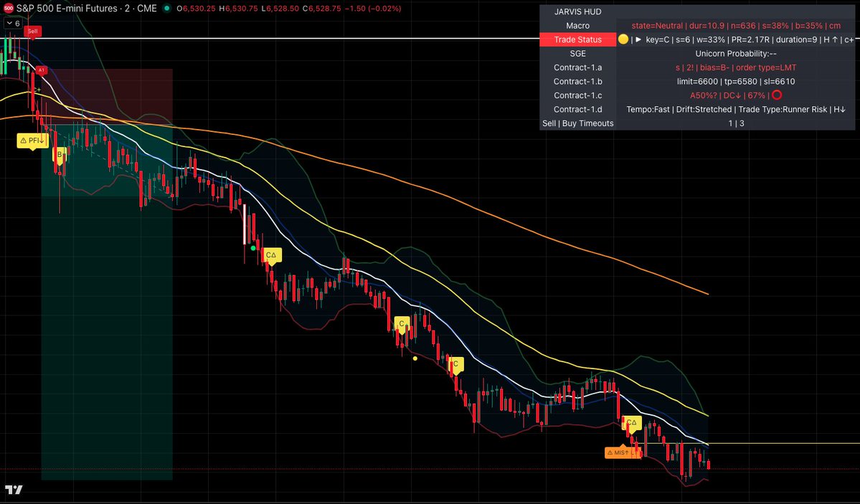The height and width of the screenshot is (504, 860).
Task: Click the red A1 marker label
Action: [41, 70]
